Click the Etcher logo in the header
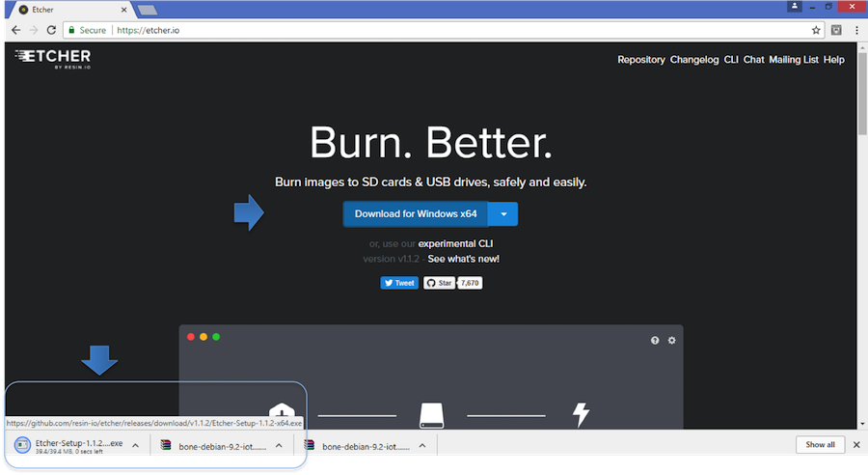 click(52, 60)
